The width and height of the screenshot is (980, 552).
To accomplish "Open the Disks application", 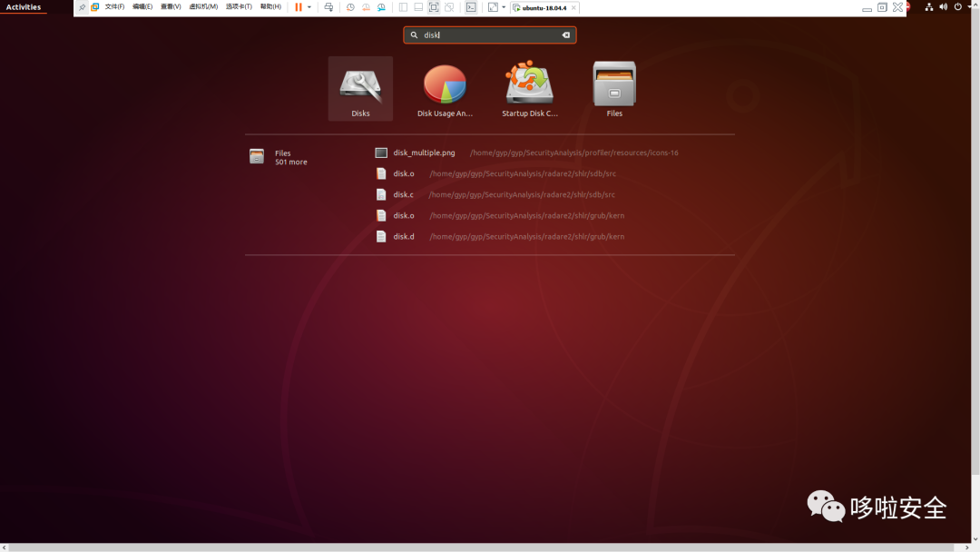I will pyautogui.click(x=360, y=89).
